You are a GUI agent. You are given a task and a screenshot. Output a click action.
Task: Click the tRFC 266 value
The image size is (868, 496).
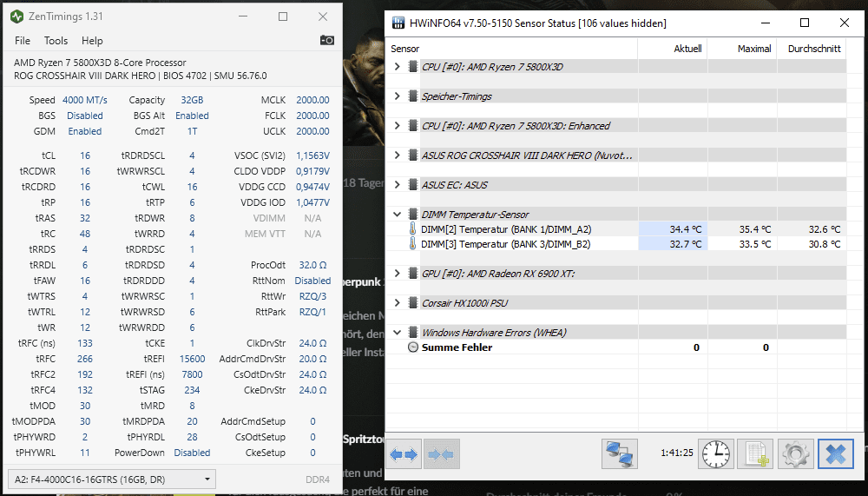point(85,359)
